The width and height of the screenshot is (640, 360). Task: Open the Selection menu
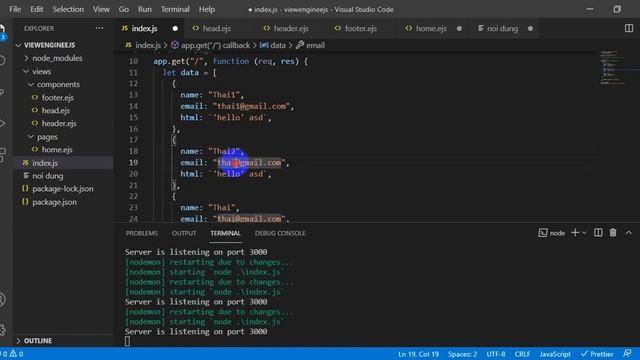pyautogui.click(x=68, y=9)
